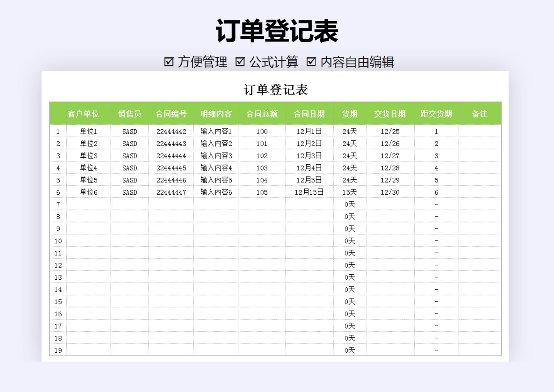Select the 合同日期 column header

(x=310, y=114)
